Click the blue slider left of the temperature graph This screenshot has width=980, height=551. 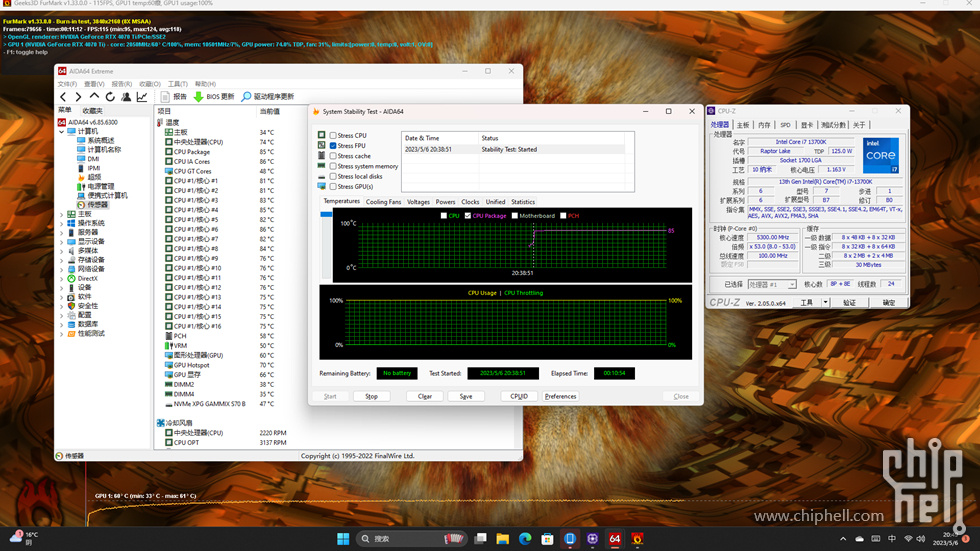326,214
